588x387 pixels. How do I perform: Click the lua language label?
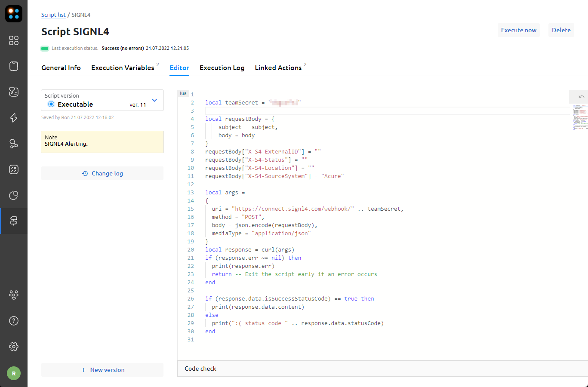point(183,93)
